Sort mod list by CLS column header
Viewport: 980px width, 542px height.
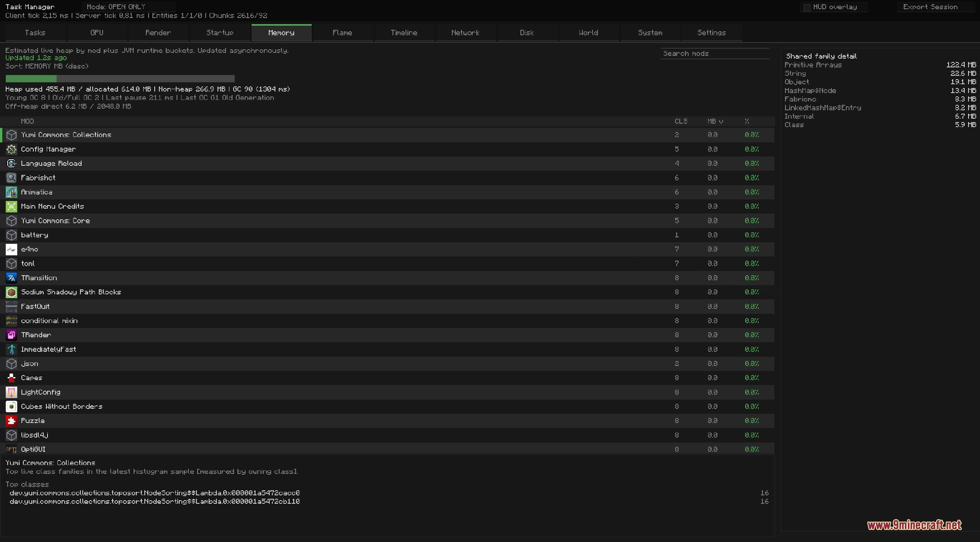(x=681, y=121)
